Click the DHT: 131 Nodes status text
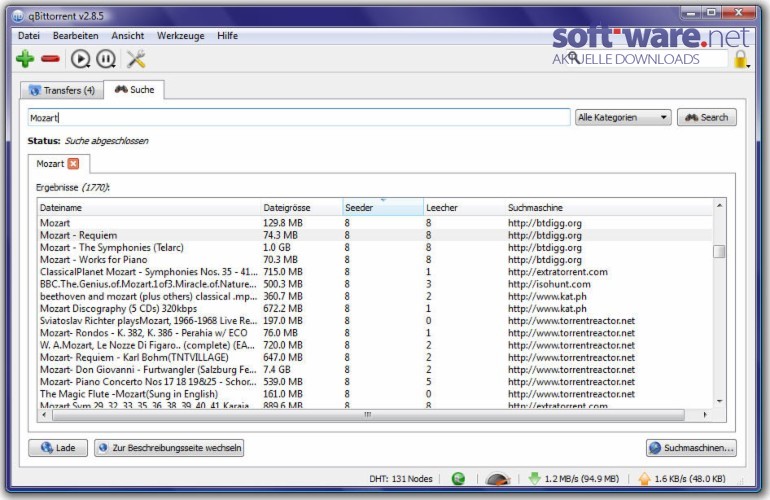This screenshot has height=500, width=770. tap(401, 478)
